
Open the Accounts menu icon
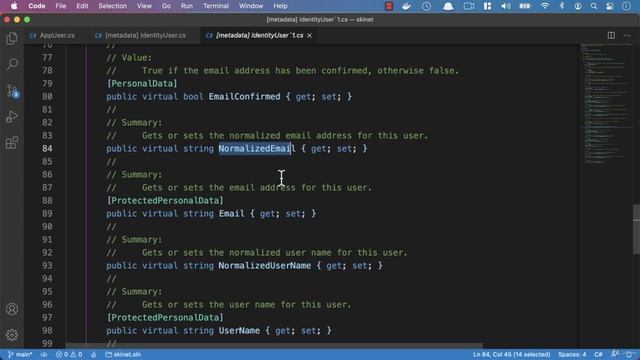coord(12,309)
